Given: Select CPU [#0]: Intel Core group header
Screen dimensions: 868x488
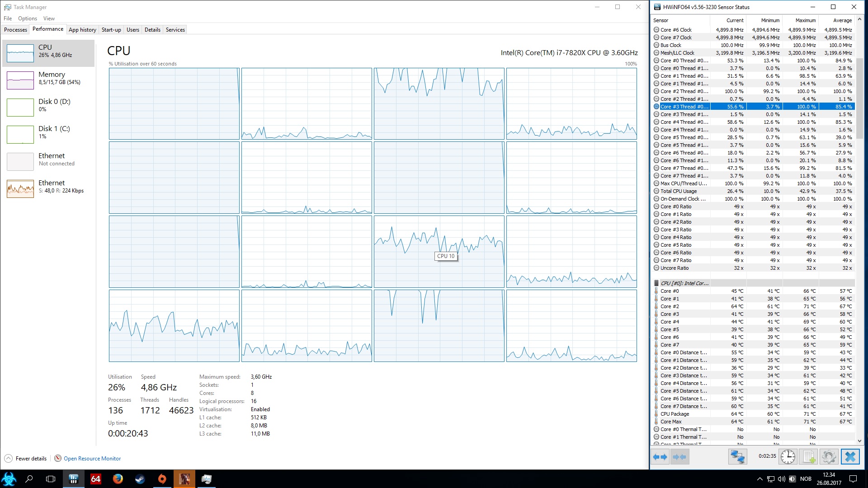Looking at the screenshot, I should point(753,283).
